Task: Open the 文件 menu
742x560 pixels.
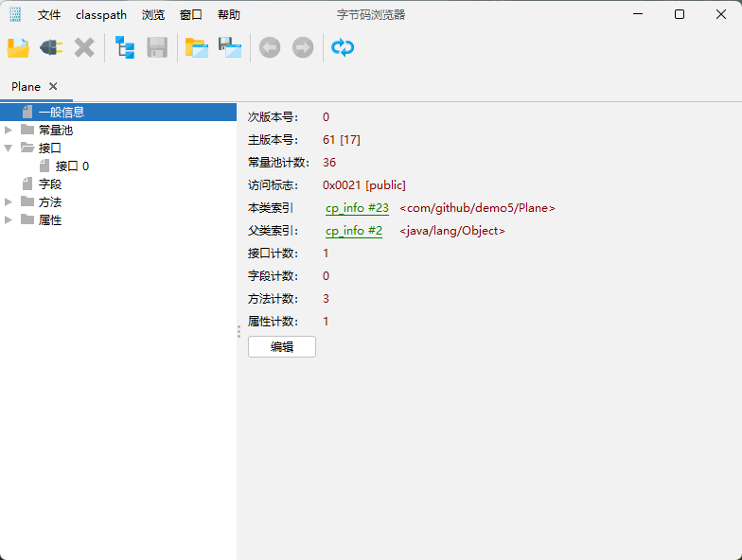Action: pyautogui.click(x=49, y=15)
